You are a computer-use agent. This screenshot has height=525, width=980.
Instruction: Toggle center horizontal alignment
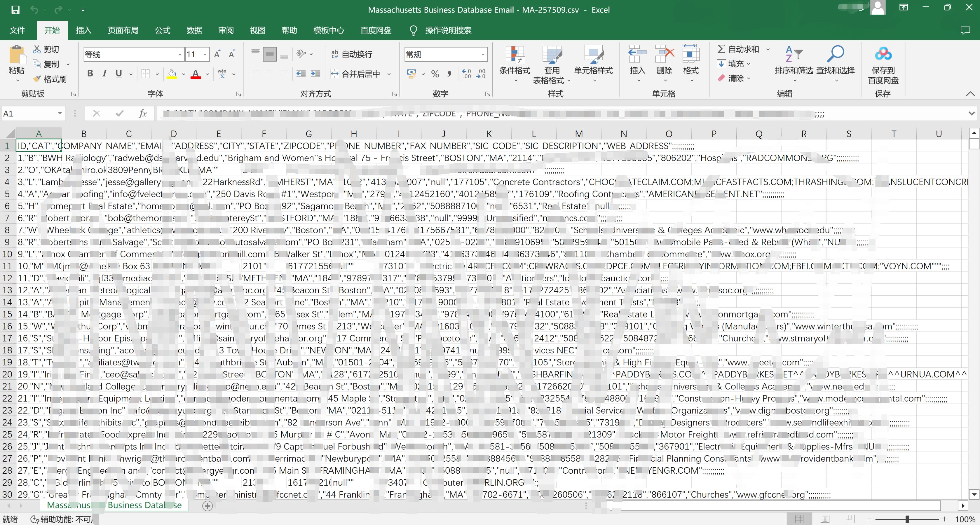270,74
